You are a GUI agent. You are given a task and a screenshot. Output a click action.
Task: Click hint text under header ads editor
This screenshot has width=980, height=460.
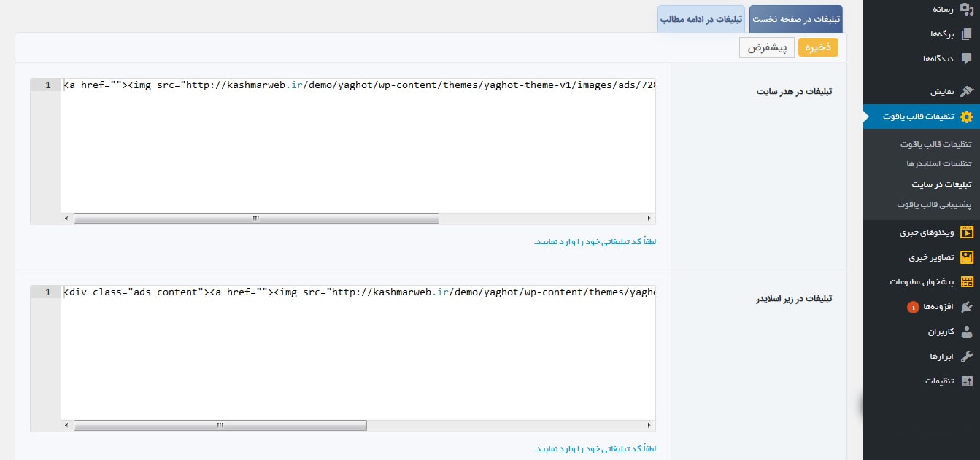pos(595,242)
